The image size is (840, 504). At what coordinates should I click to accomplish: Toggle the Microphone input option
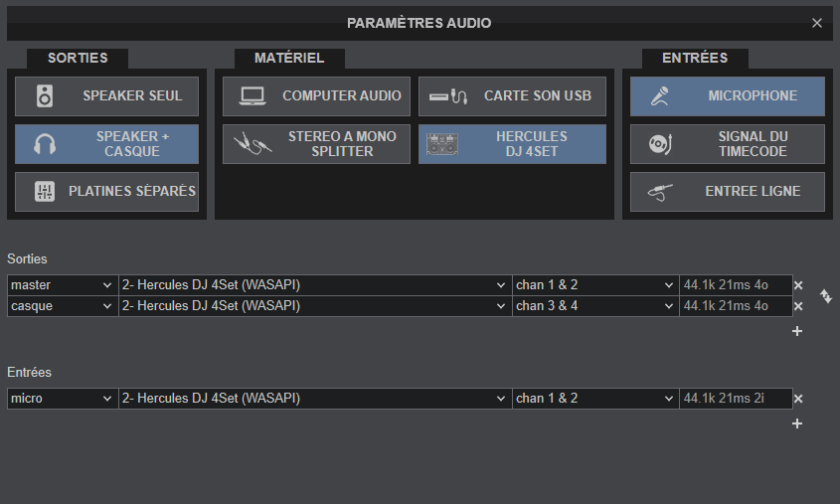(x=728, y=96)
